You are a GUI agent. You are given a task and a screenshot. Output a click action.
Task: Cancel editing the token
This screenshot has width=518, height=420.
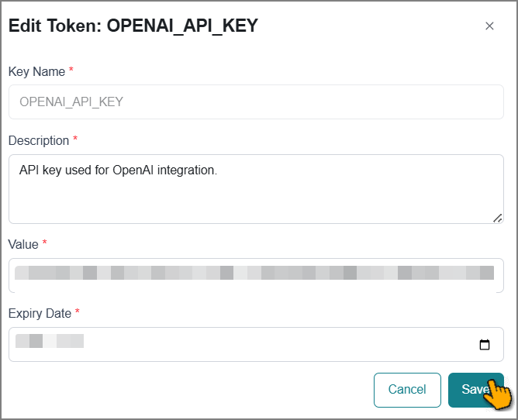(x=407, y=390)
